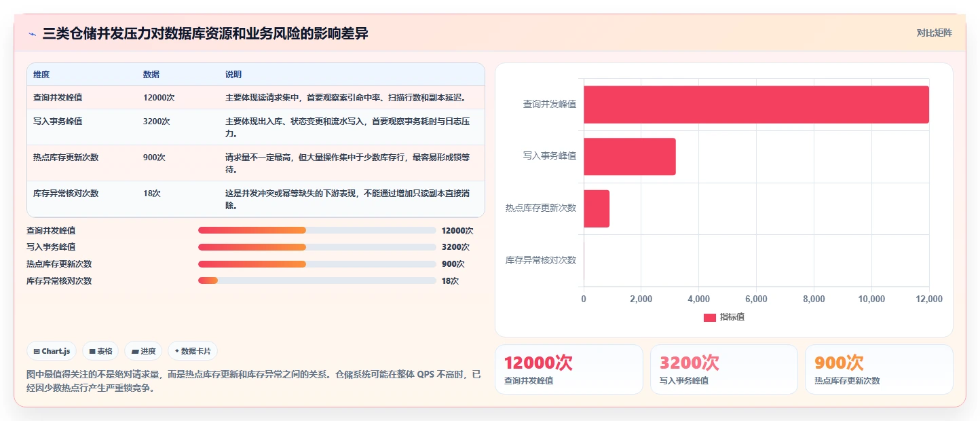Image resolution: width=980 pixels, height=421 pixels.
Task: Click the page title 三类仓储并发压力
Action: click(205, 33)
